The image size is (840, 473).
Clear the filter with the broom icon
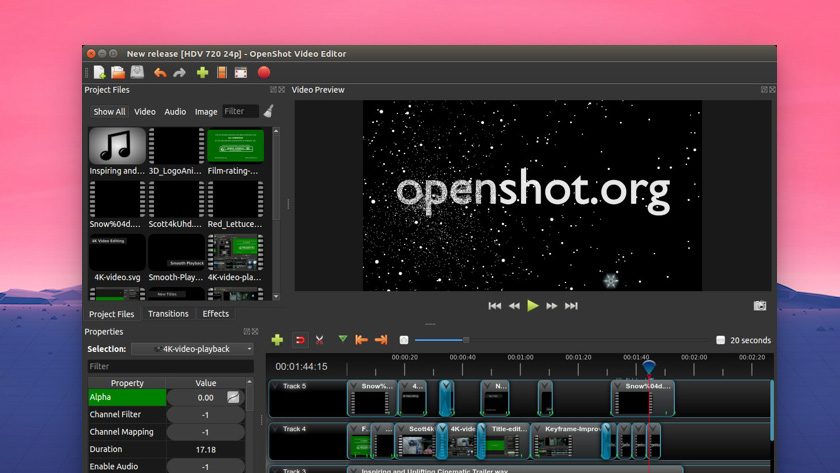point(268,112)
